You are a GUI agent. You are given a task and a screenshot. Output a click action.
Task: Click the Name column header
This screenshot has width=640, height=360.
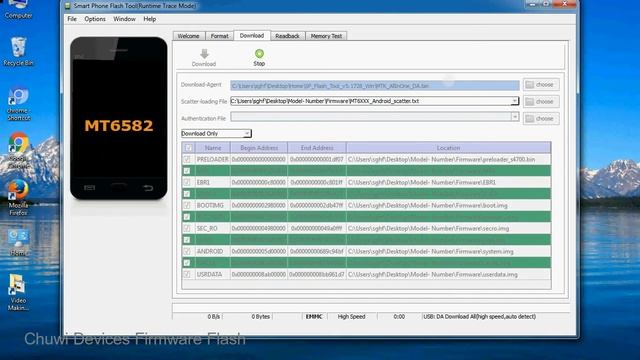(x=213, y=148)
